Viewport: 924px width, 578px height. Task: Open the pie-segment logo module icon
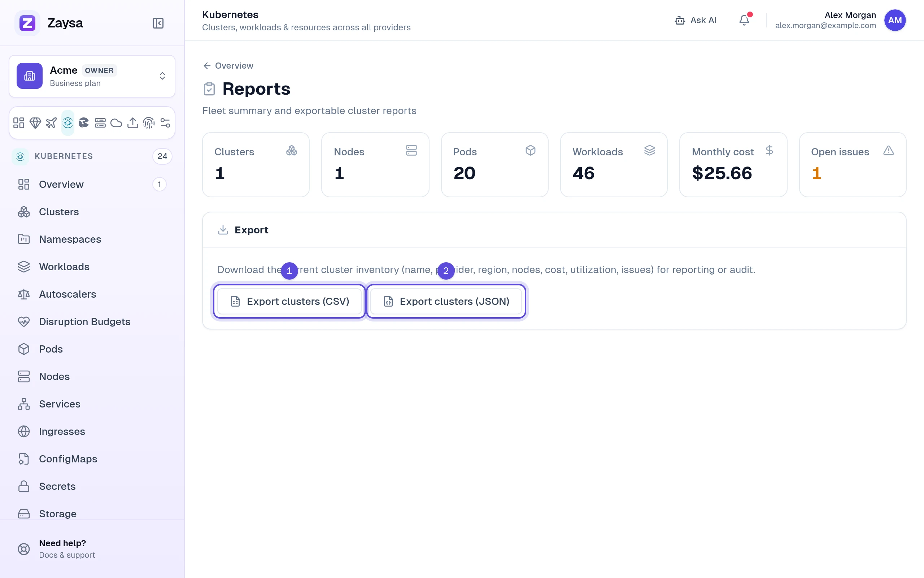(84, 123)
